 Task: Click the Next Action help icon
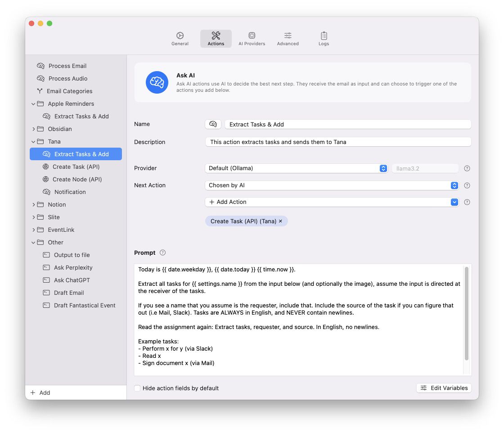[467, 185]
